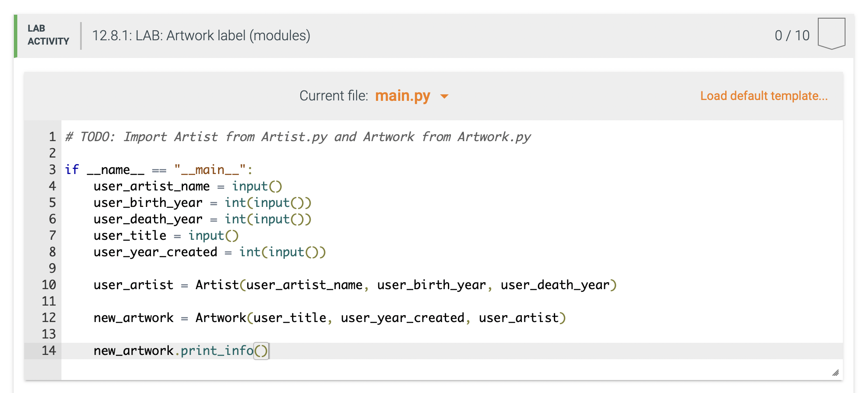Click the user_birth_year assignment line
This screenshot has height=393, width=868.
click(x=202, y=203)
